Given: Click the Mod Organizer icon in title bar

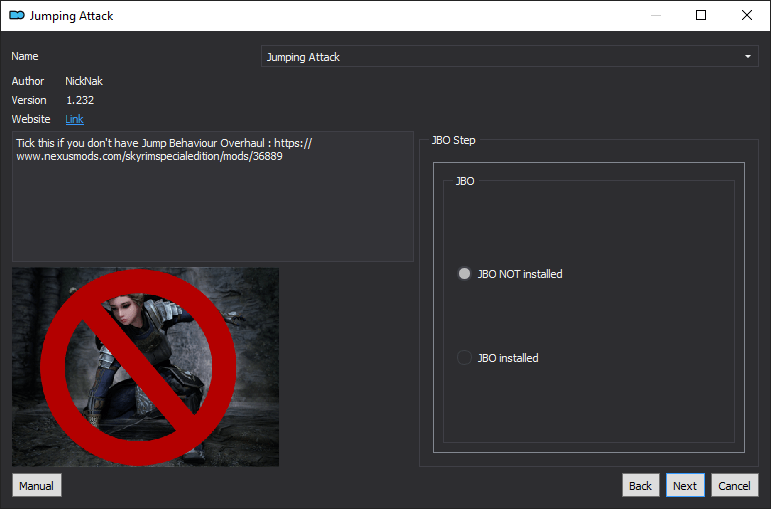Looking at the screenshot, I should pos(17,16).
